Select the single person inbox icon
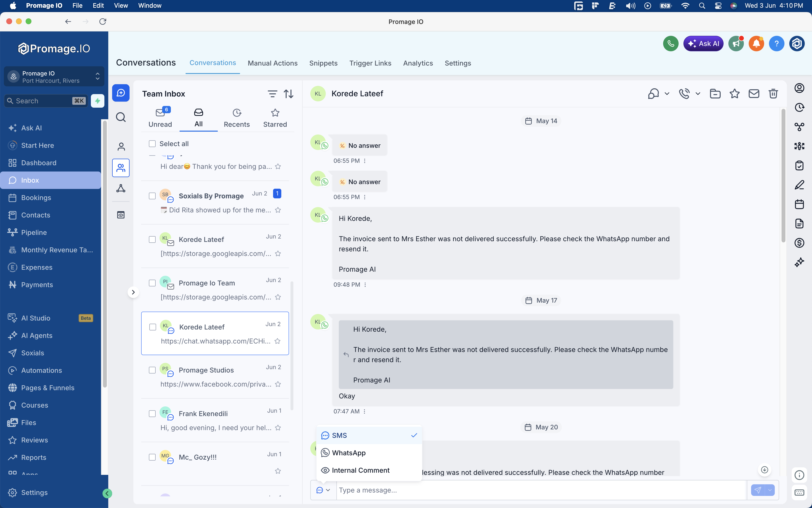The width and height of the screenshot is (812, 508). [x=121, y=147]
